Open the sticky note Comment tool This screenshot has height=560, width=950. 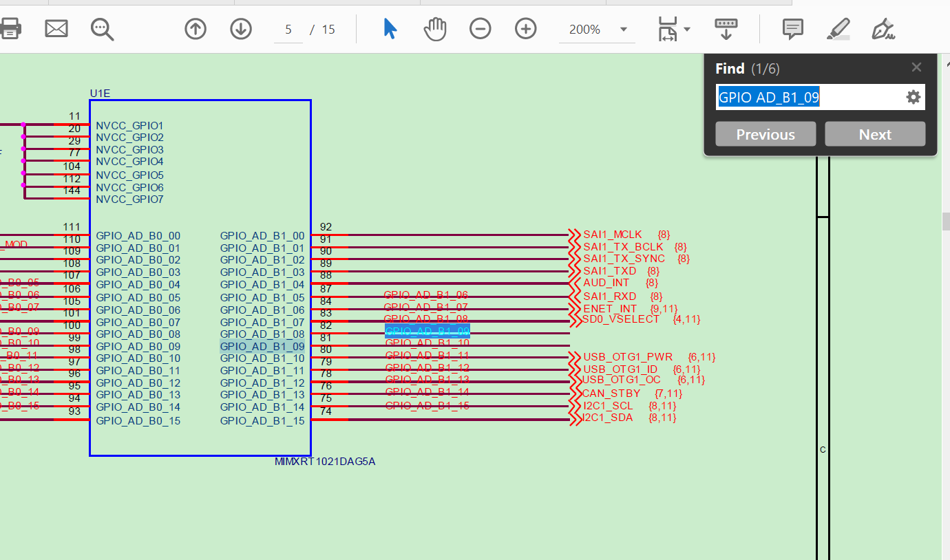(792, 29)
